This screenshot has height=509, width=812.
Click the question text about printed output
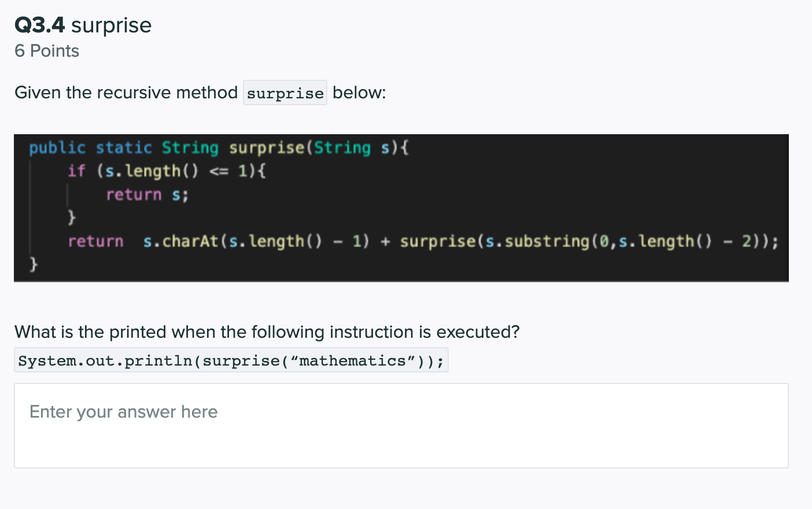click(x=266, y=331)
